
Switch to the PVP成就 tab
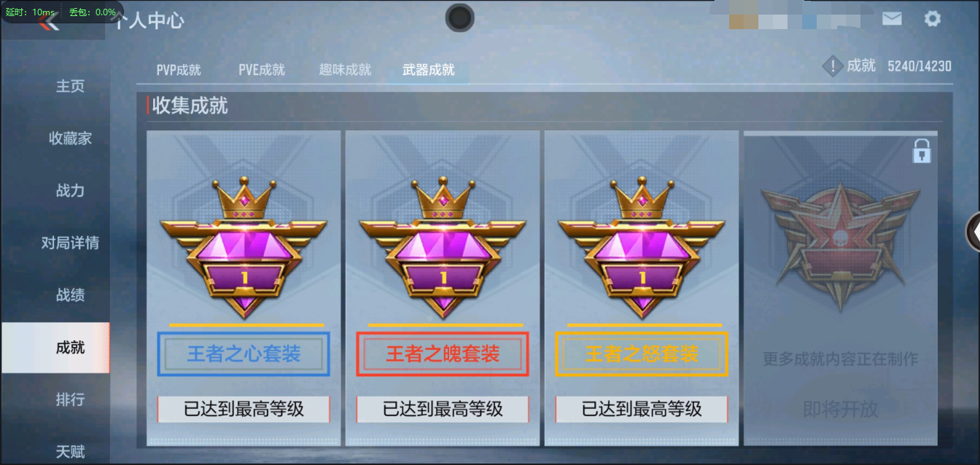click(179, 70)
